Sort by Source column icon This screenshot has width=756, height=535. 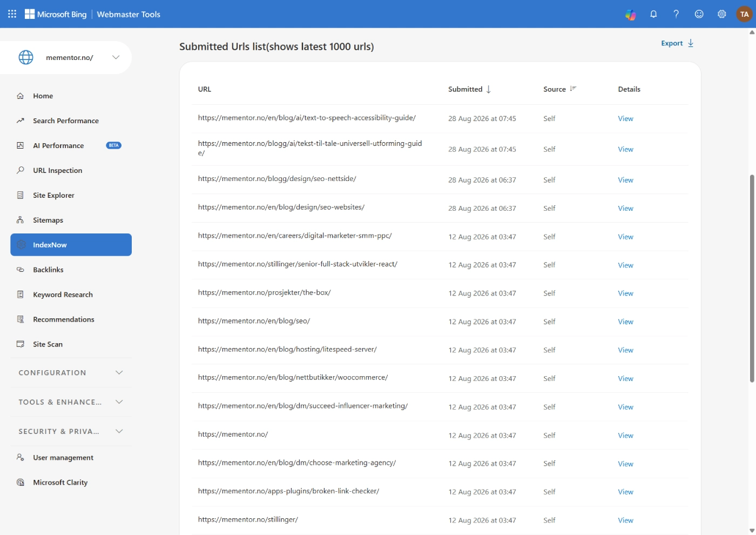[573, 89]
